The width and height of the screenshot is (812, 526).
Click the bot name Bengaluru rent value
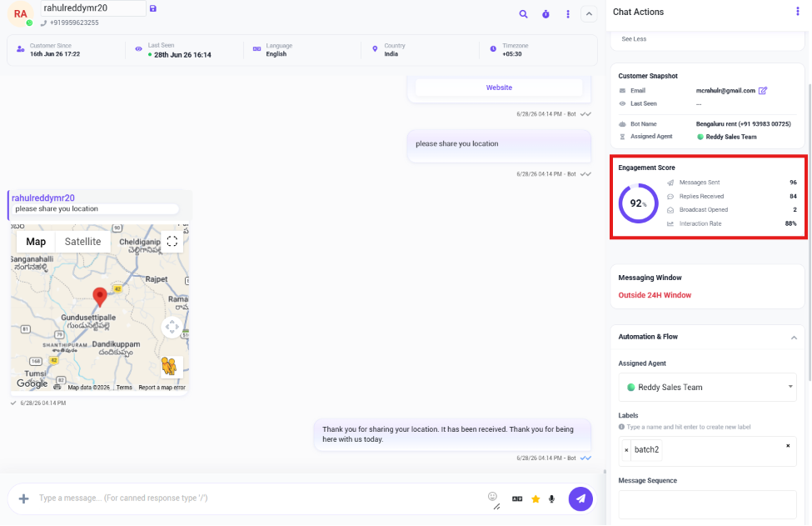click(743, 124)
